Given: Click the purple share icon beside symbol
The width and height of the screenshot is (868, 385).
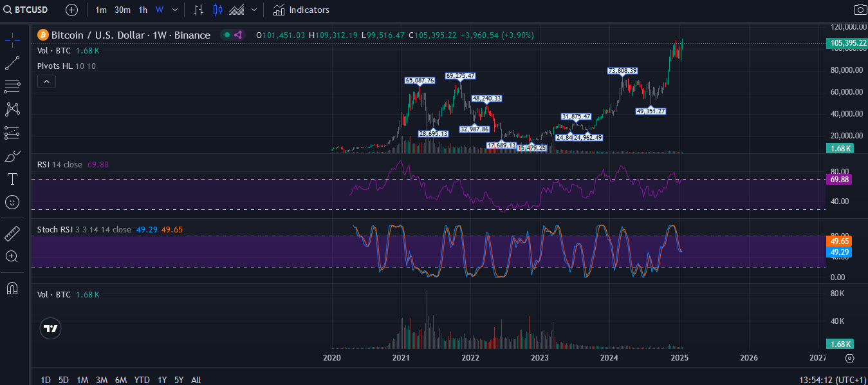Looking at the screenshot, I should pyautogui.click(x=237, y=35).
